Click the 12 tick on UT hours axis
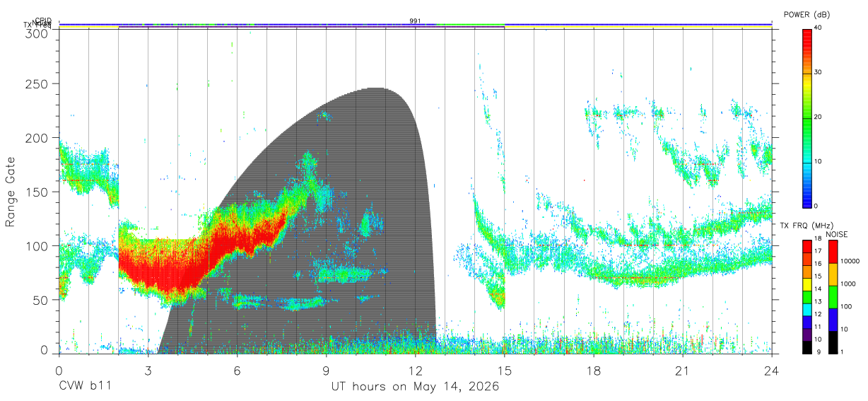 click(x=415, y=370)
